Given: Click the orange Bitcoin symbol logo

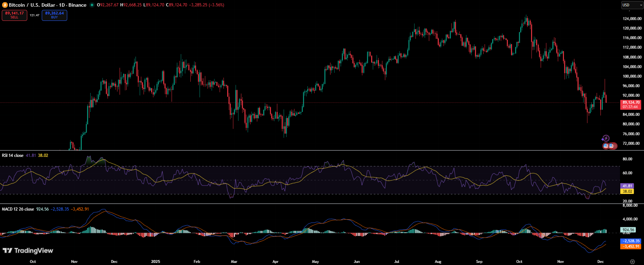Looking at the screenshot, I should point(5,5).
